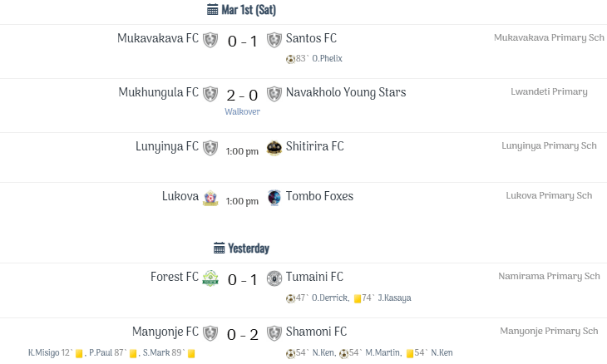Click the Tombo Foxes team logo
This screenshot has height=364, width=607.
coord(274,197)
